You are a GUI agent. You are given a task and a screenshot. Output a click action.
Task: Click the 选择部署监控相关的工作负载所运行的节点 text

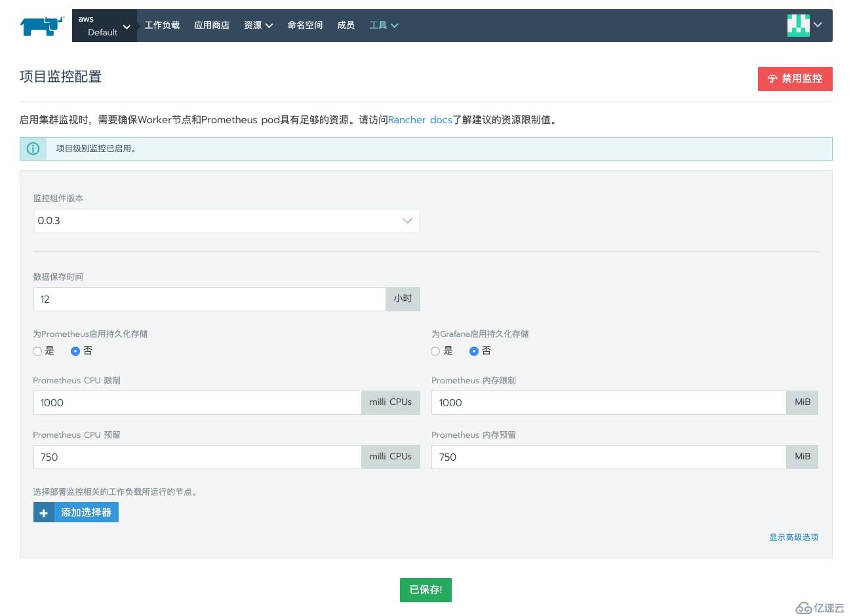[115, 491]
